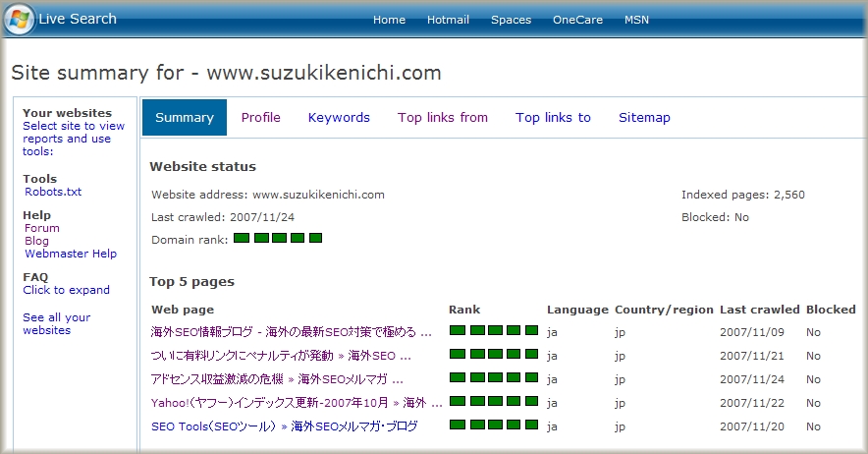This screenshot has width=868, height=454.
Task: Click the Website address: www.suzukikenichi.com text
Action: click(268, 195)
